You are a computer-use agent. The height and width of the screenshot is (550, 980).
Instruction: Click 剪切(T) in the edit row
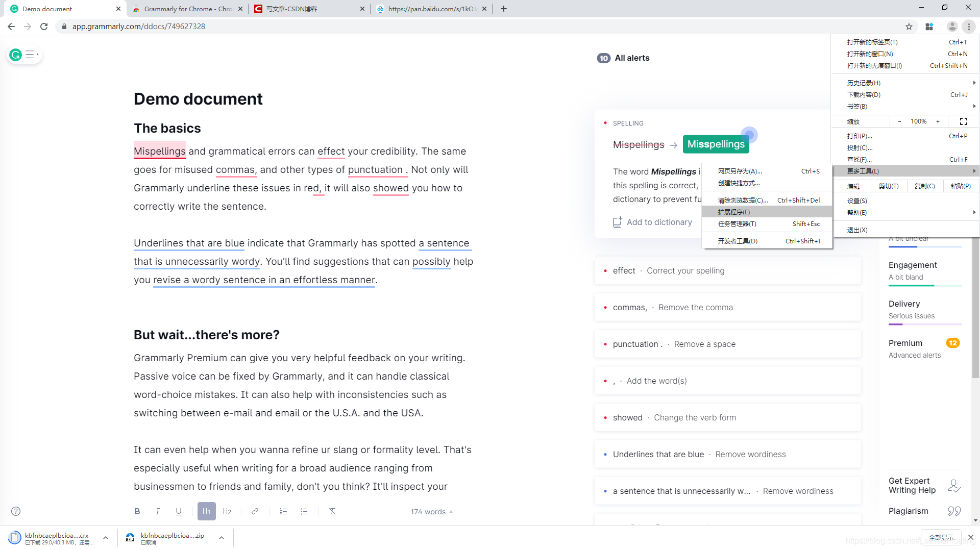(x=889, y=186)
